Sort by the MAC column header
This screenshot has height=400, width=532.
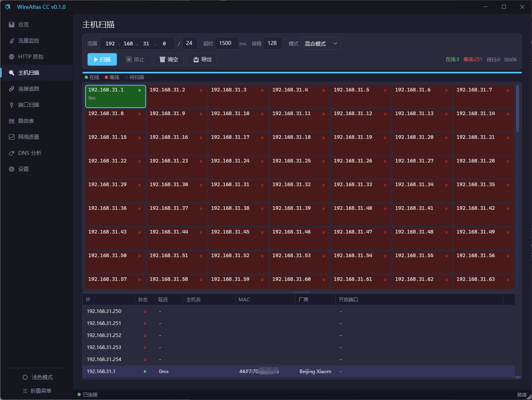[265, 299]
